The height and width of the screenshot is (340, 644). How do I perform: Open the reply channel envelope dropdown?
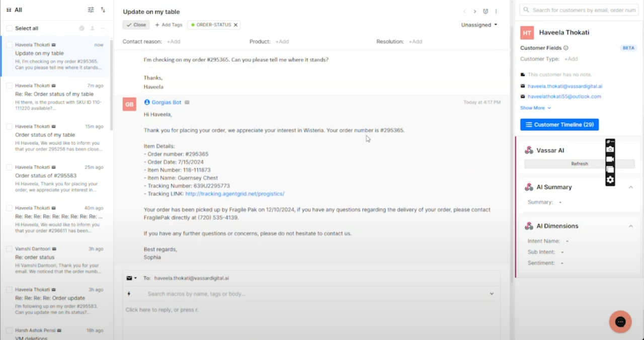click(131, 278)
